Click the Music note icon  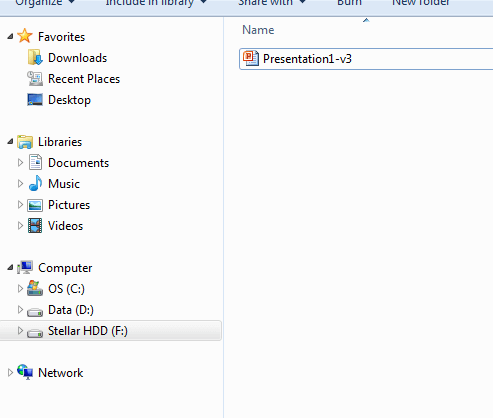[35, 183]
